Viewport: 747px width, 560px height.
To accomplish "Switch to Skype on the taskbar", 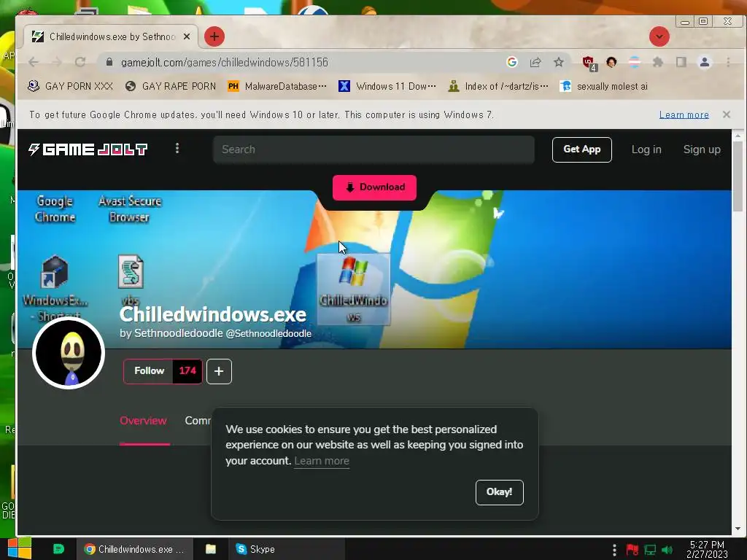I will point(287,549).
